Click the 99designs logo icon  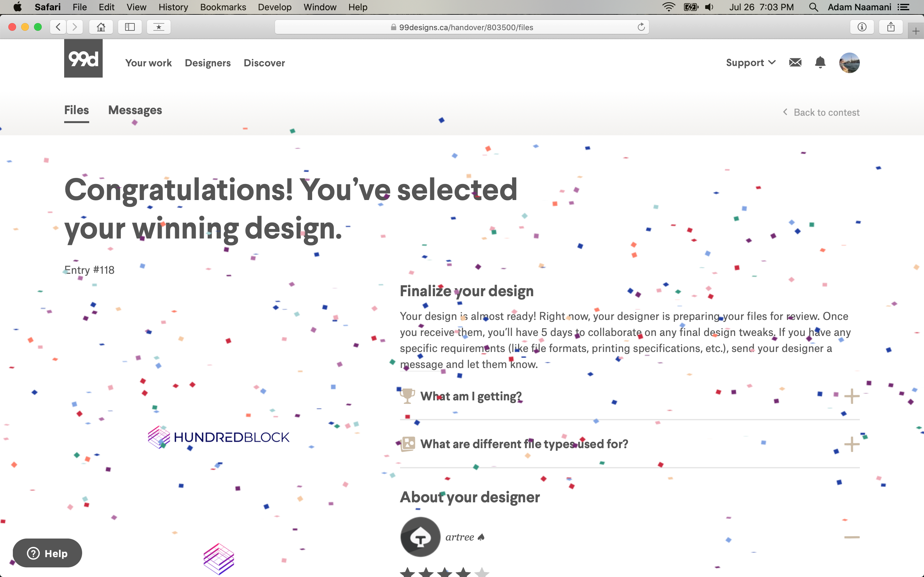[x=83, y=59]
